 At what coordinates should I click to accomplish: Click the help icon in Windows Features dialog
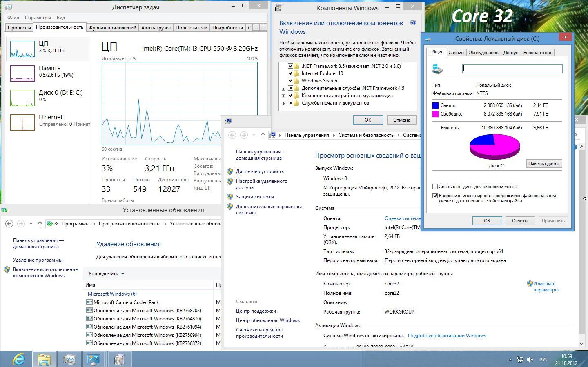click(413, 23)
